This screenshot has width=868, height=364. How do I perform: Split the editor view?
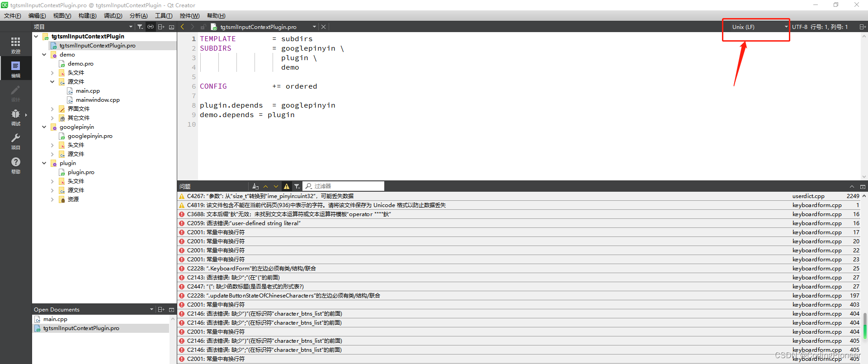(x=862, y=27)
